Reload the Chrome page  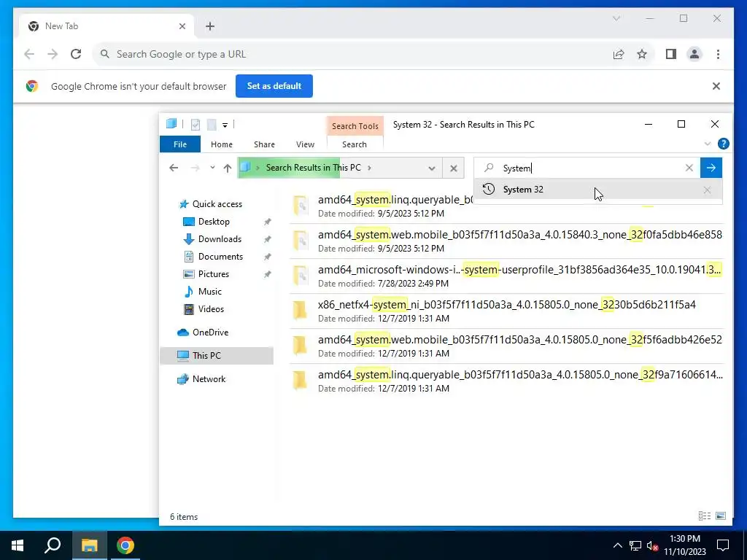(x=76, y=54)
